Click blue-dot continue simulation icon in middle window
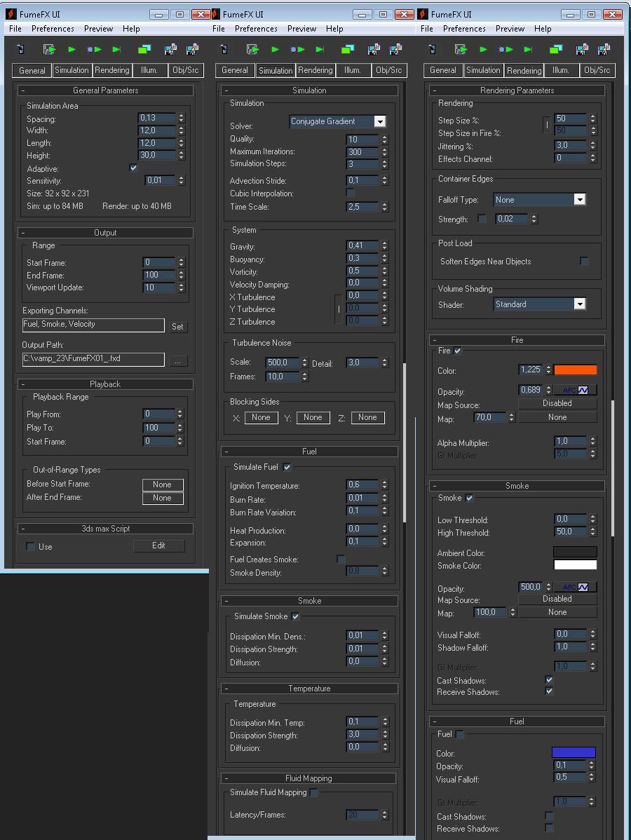The image size is (631, 840). 297,49
